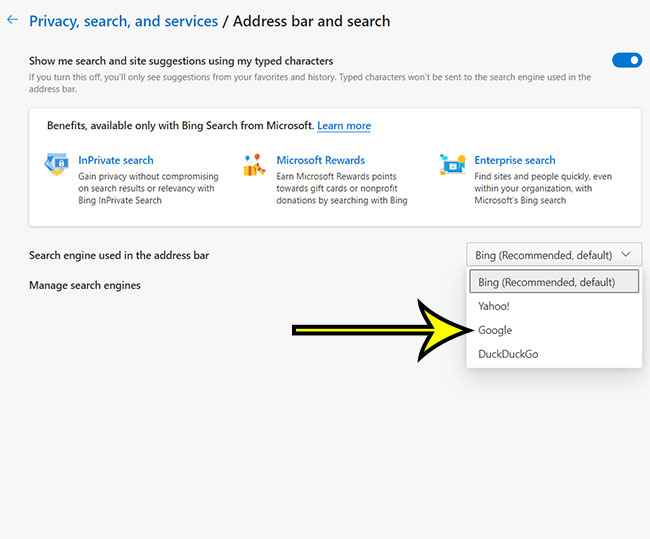Open the Learn more link
This screenshot has width=650, height=539.
344,126
